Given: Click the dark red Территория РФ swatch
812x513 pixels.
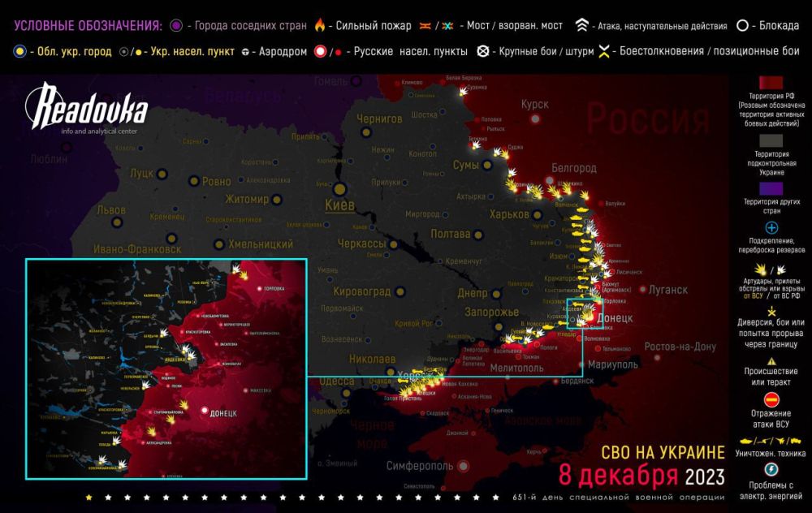Looking at the screenshot, I should click(771, 85).
